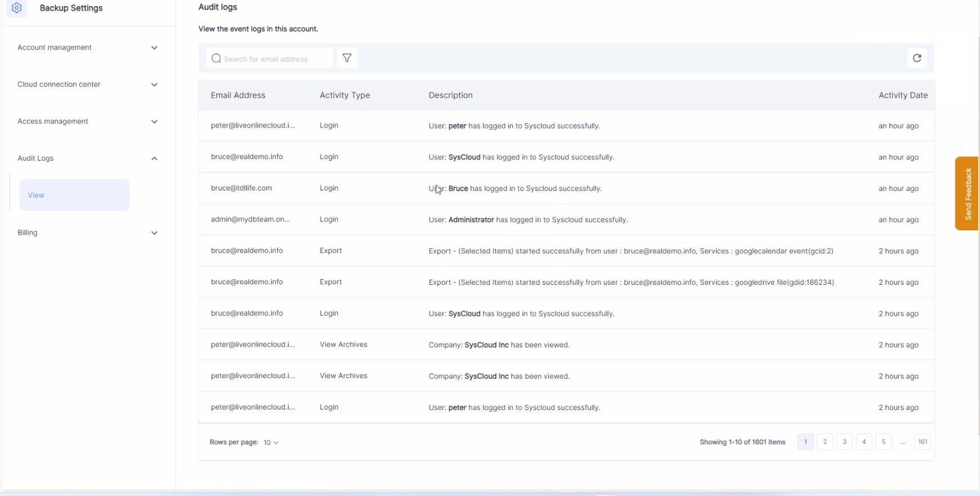Click the Activity Date column header
This screenshot has width=980, height=496.
(902, 95)
